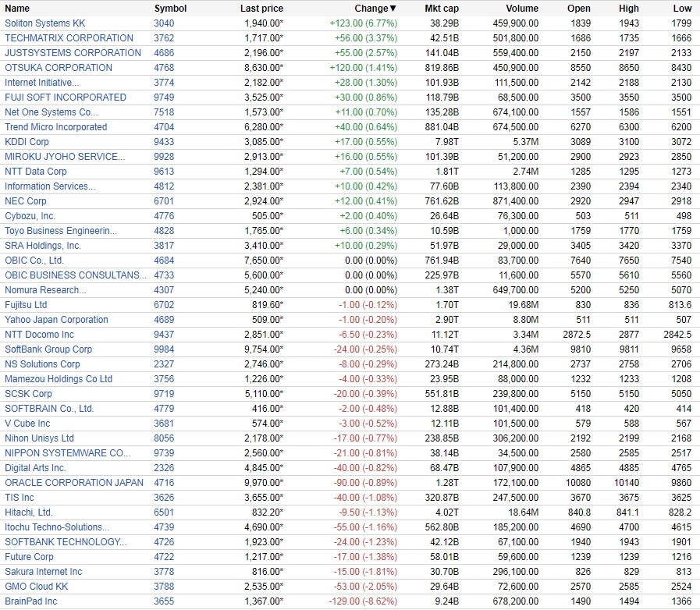Open OBIC Co., Ltd. link

coord(34,261)
